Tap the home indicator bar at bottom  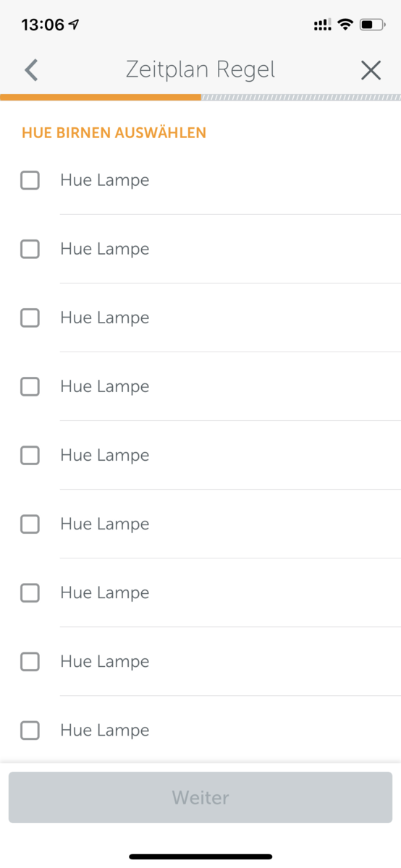click(x=200, y=856)
